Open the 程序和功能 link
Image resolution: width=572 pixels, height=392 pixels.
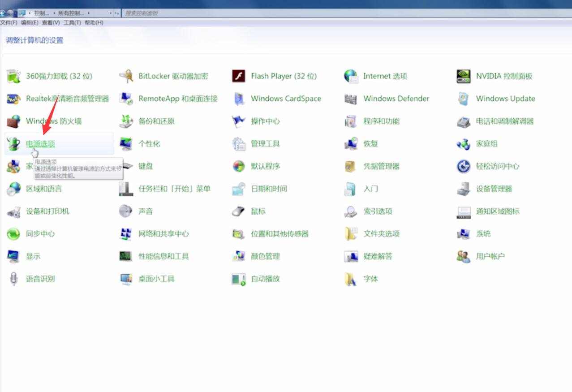381,121
